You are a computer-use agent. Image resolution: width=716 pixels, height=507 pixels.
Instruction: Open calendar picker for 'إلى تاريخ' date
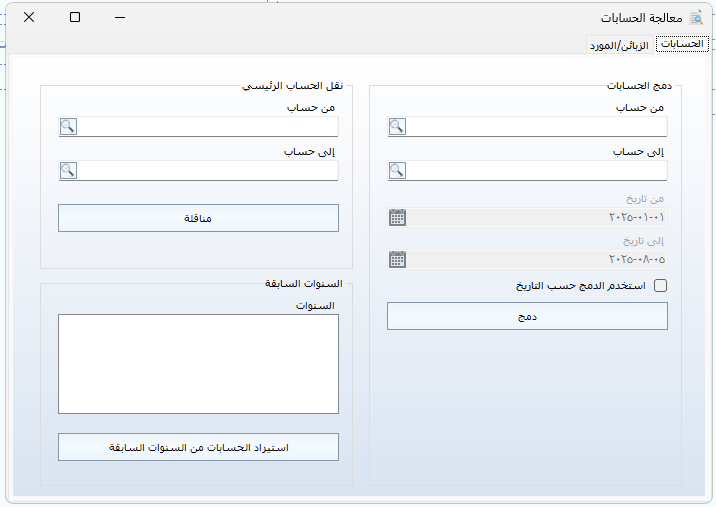point(397,259)
